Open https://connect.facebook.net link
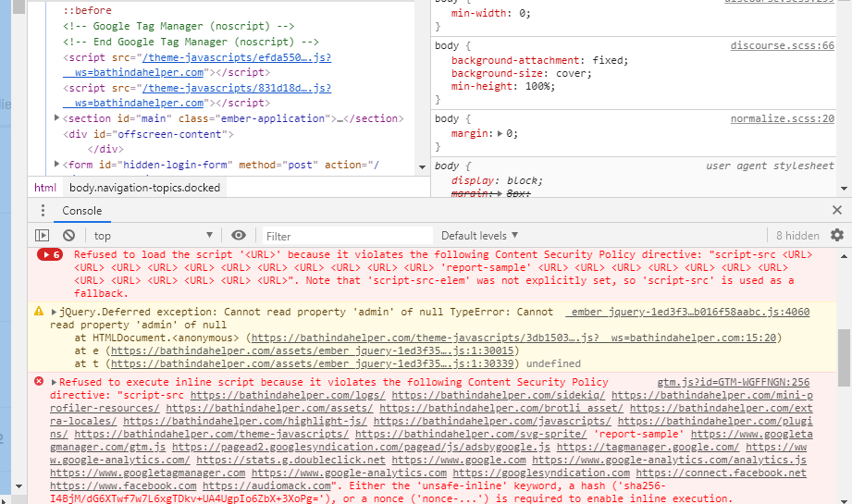Viewport: 852px width, 504px height. (721, 473)
